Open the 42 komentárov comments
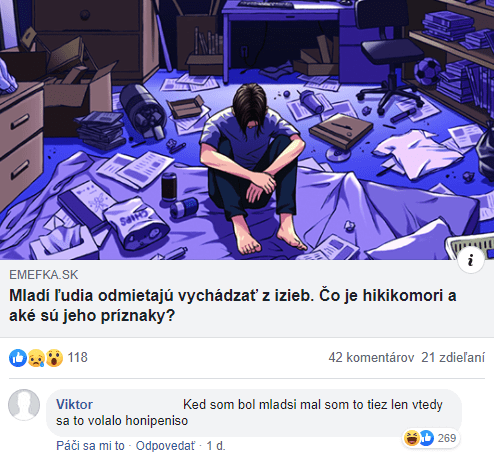 click(x=371, y=357)
